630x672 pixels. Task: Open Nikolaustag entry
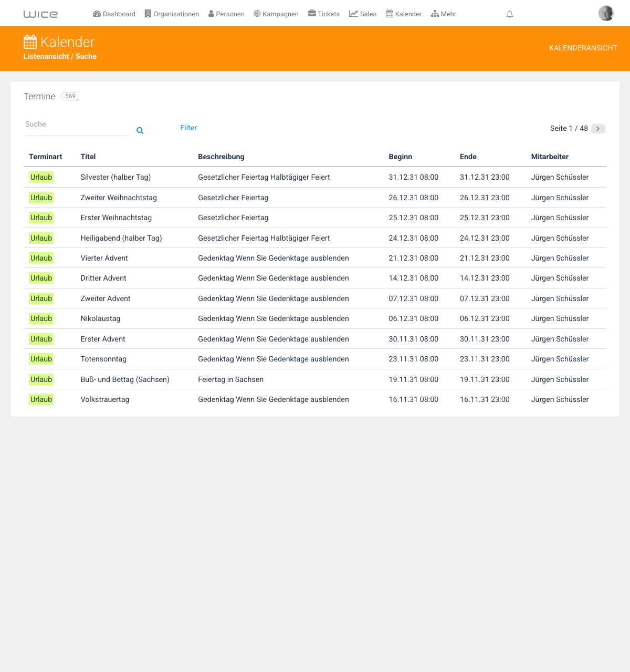100,318
